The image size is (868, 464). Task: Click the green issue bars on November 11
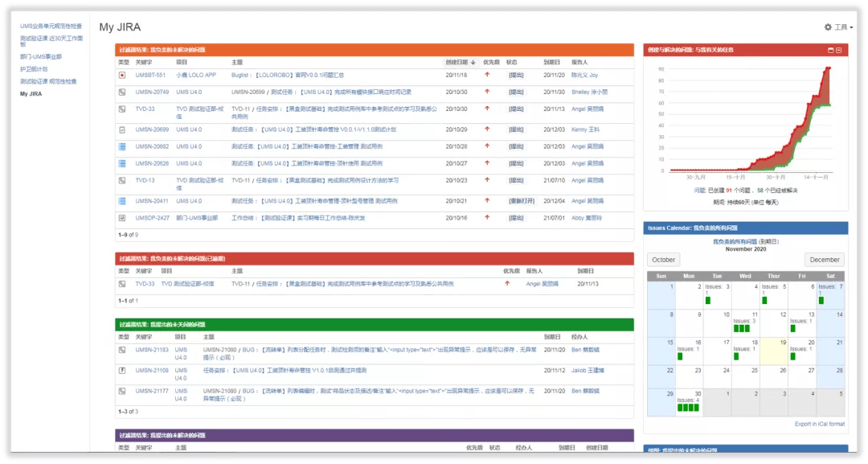pos(742,328)
